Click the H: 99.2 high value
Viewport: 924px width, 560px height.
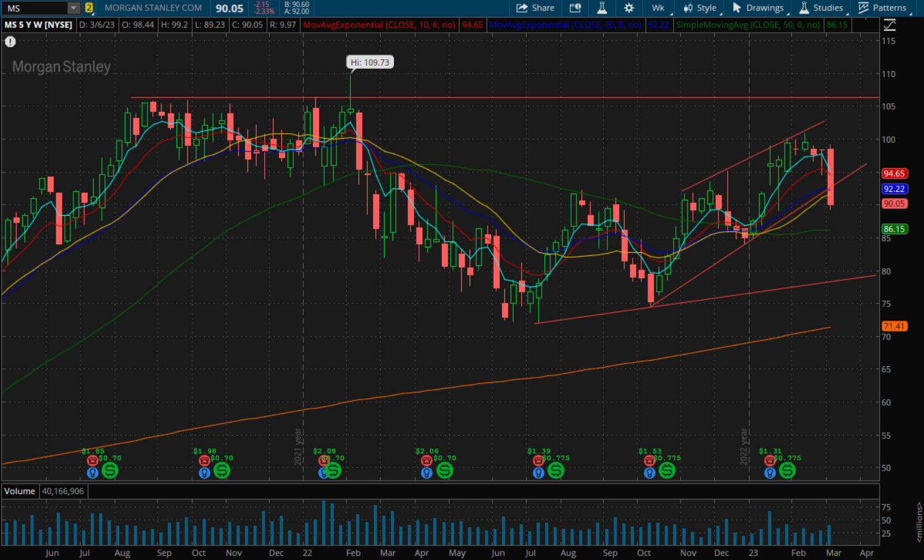tap(174, 25)
